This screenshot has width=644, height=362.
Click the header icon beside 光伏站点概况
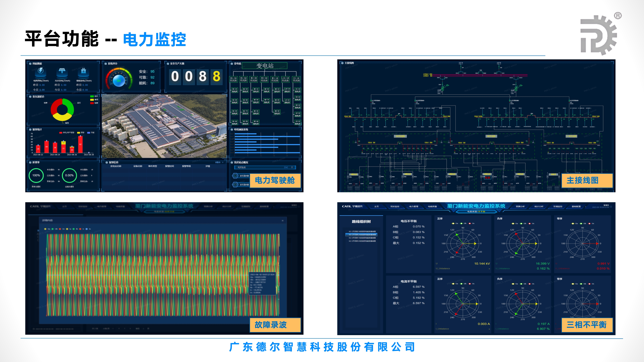point(232,163)
